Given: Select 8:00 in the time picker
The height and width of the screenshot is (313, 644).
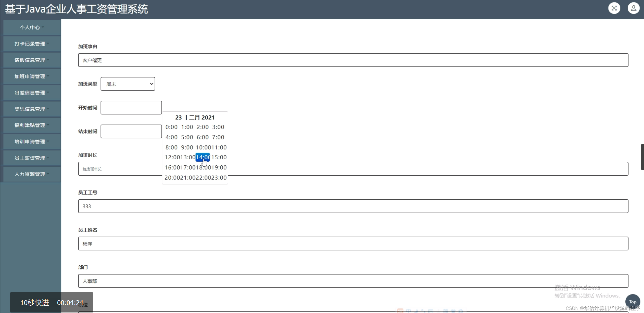Looking at the screenshot, I should 171,147.
